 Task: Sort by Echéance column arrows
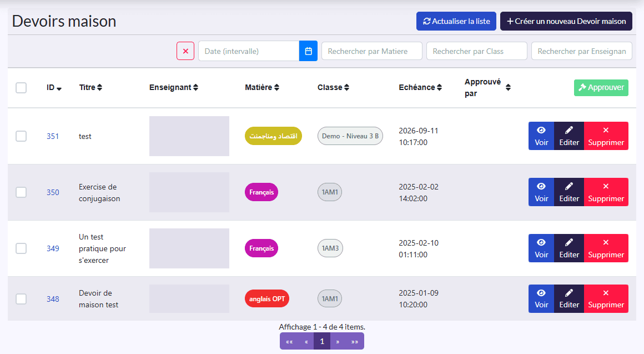pyautogui.click(x=440, y=87)
